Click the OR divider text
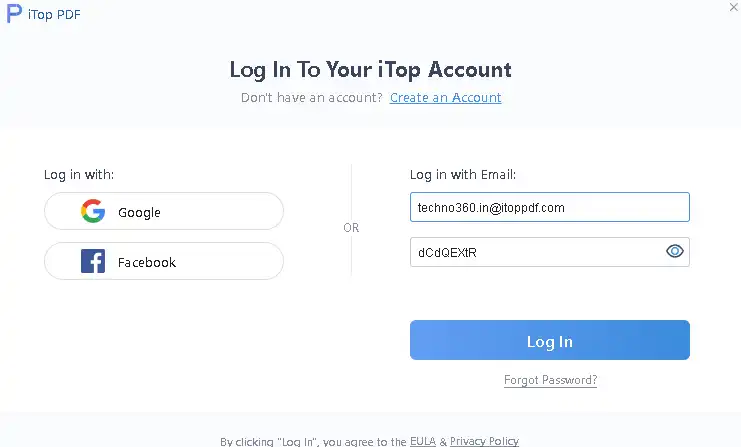This screenshot has width=741, height=447. pyautogui.click(x=351, y=228)
